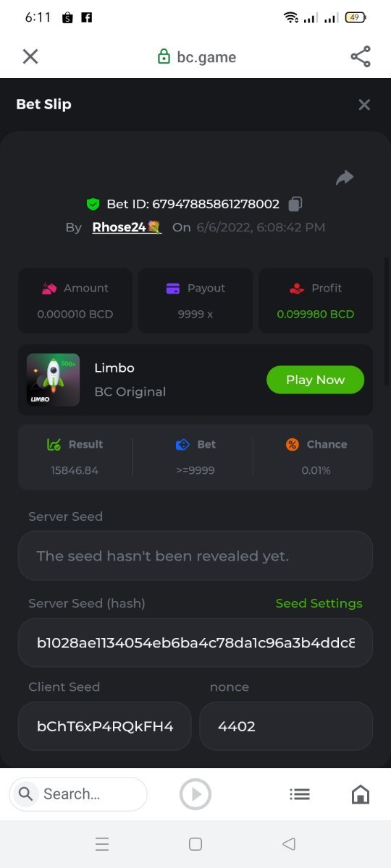The image size is (391, 868).
Task: Open the home icon in the bottom bar
Action: (360, 794)
